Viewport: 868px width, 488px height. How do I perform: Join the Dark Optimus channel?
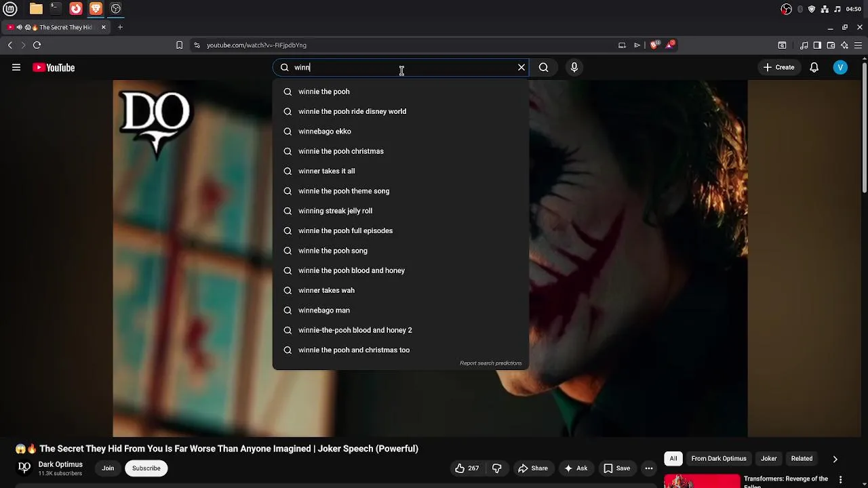[108, 468]
